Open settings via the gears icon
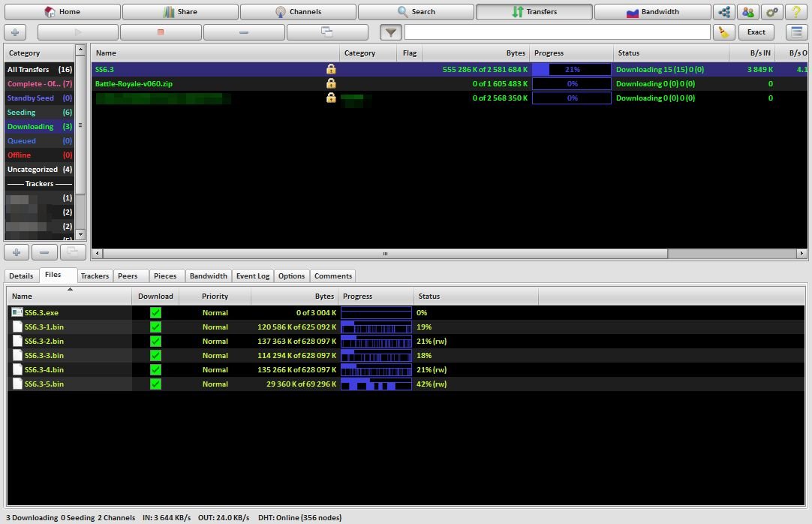The image size is (812, 524). (771, 12)
